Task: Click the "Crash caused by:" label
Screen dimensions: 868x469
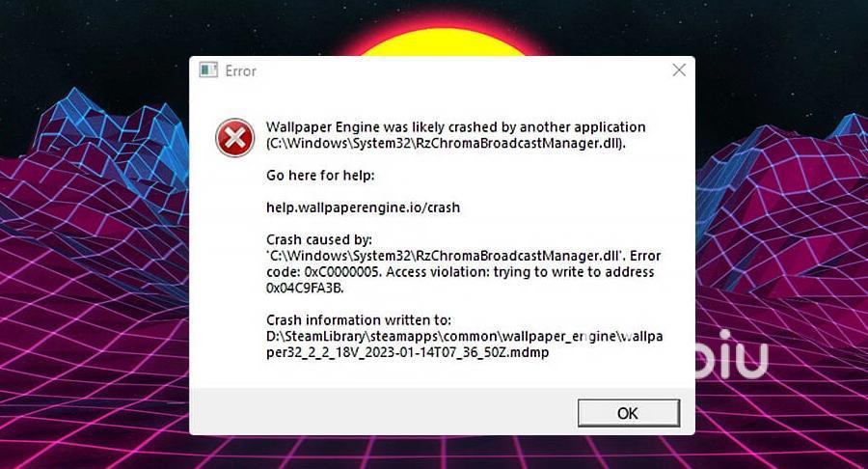Action: 319,239
